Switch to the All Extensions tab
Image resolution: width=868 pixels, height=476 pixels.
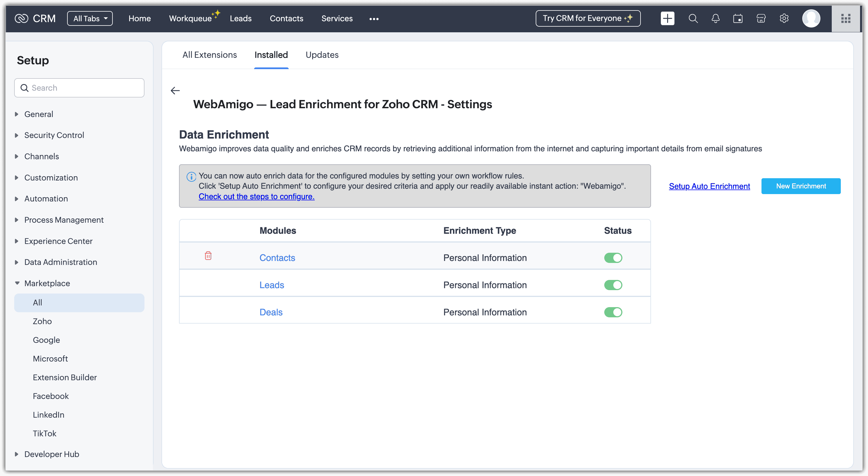(210, 55)
